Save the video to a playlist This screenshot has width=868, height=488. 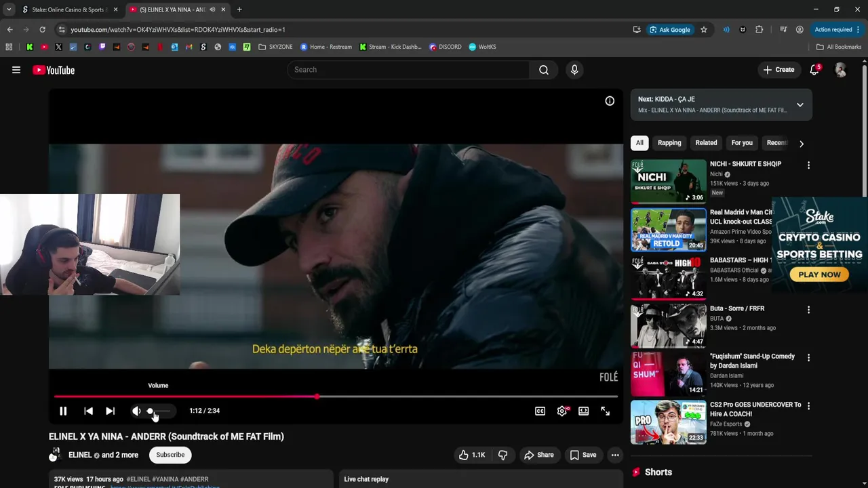point(583,455)
